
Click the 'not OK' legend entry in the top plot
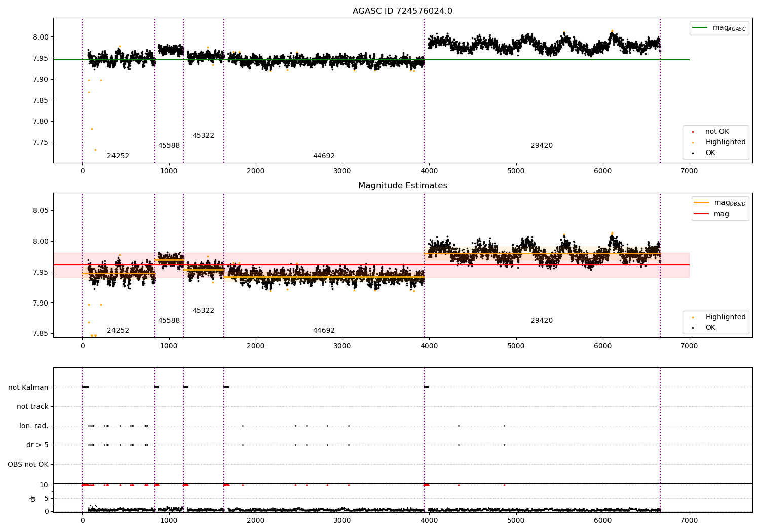(x=716, y=132)
